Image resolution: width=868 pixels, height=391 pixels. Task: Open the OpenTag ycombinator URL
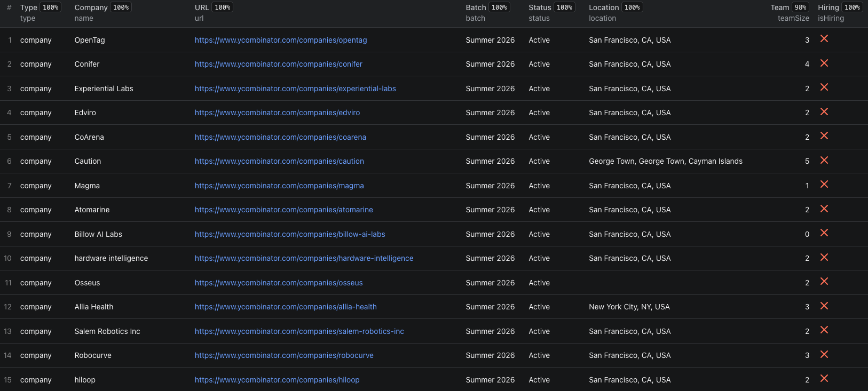[x=281, y=40]
